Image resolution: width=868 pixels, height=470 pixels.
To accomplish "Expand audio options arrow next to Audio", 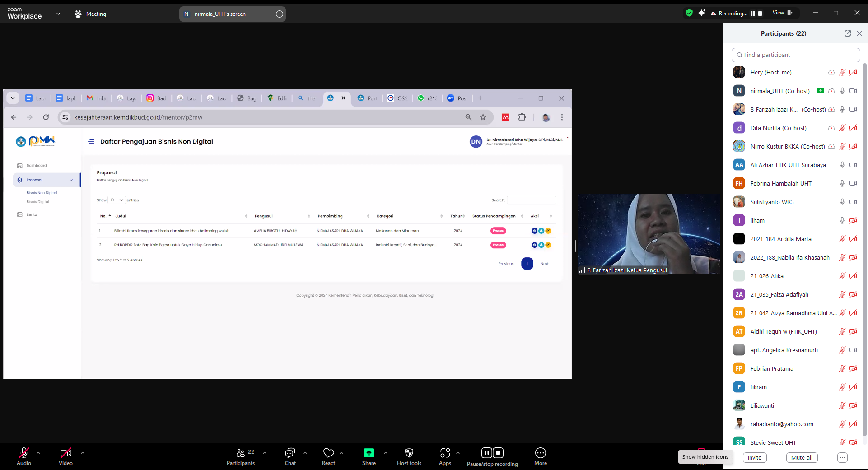I will click(38, 452).
